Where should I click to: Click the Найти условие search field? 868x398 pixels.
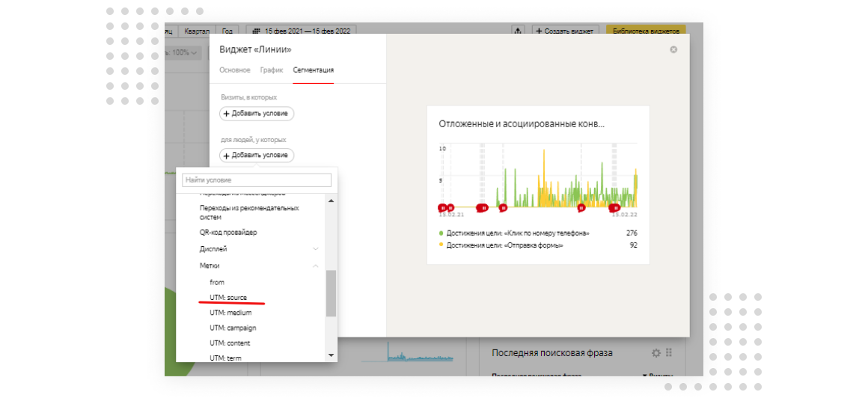257,180
